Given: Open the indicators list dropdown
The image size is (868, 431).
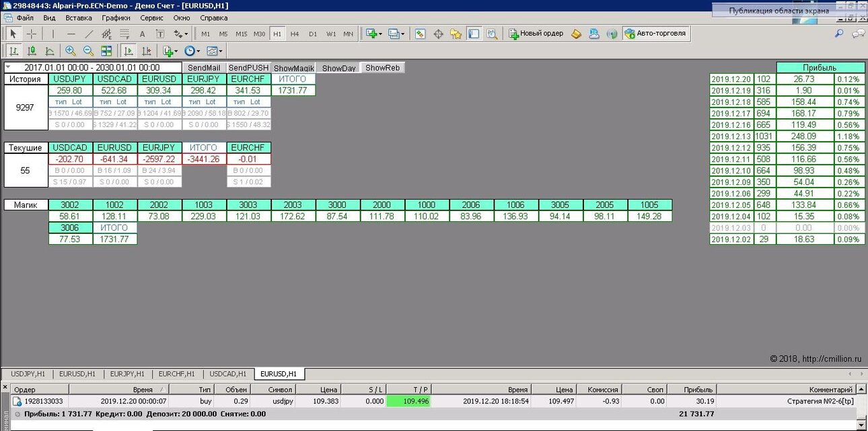Looking at the screenshot, I should [x=170, y=51].
